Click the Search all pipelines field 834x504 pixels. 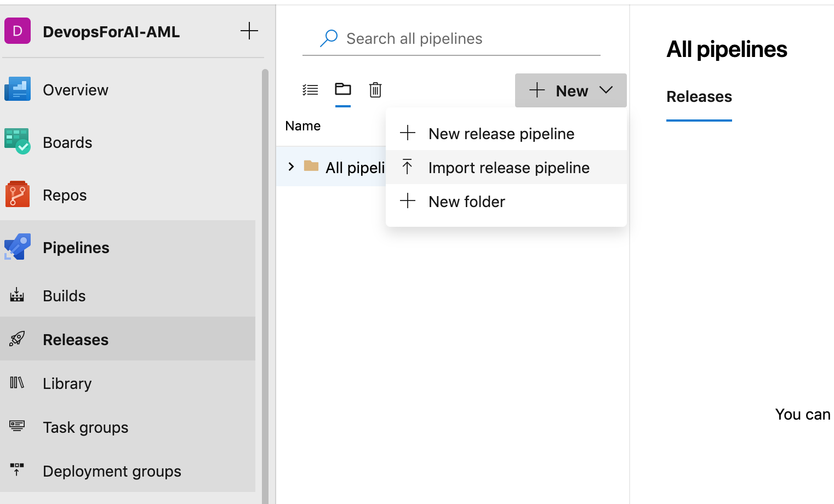[x=452, y=39]
